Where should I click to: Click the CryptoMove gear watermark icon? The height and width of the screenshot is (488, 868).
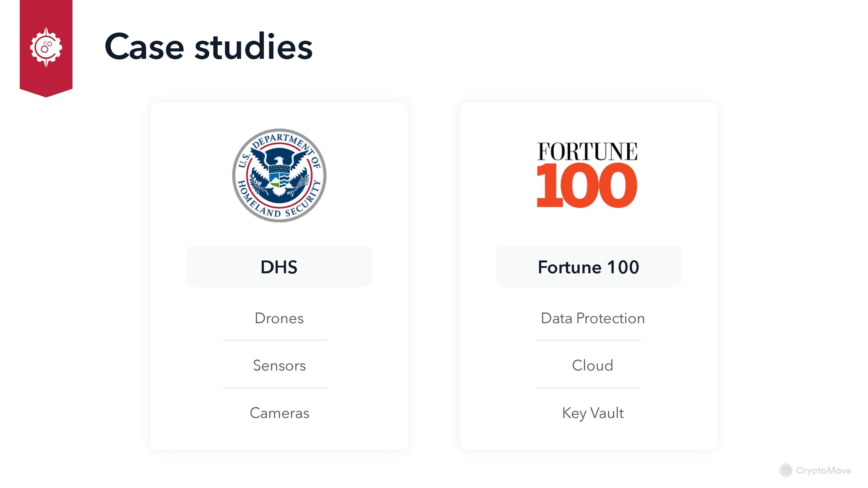(x=785, y=470)
